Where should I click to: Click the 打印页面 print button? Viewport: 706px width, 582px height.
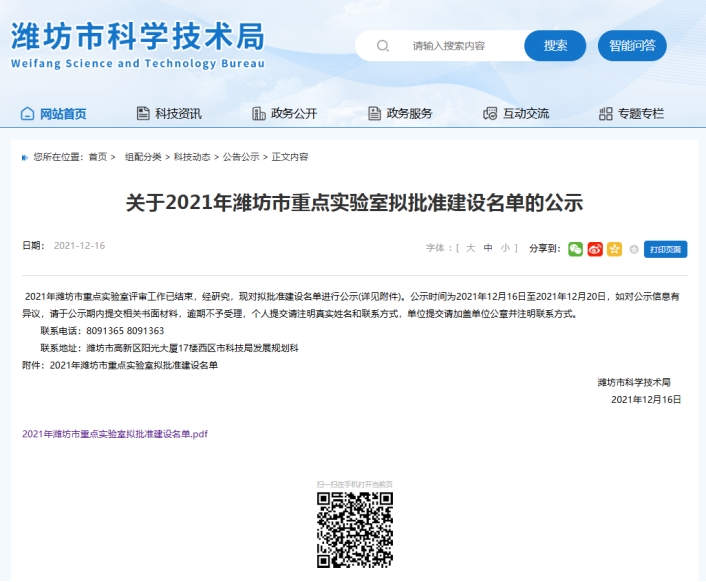[665, 249]
